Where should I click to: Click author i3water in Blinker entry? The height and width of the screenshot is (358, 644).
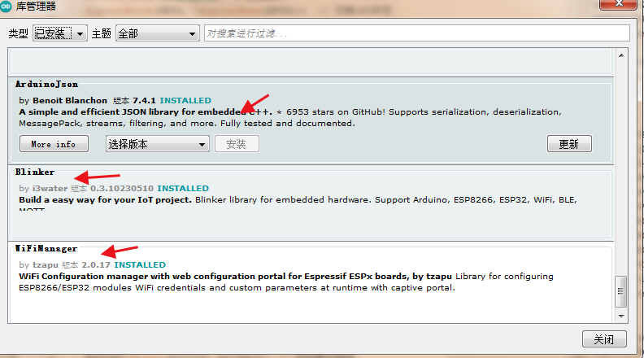coord(50,188)
